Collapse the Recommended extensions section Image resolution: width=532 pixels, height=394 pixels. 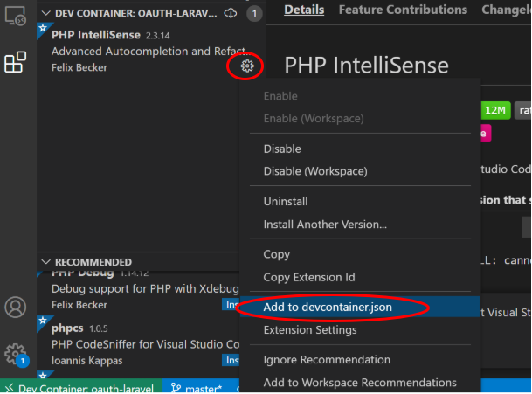coord(45,262)
